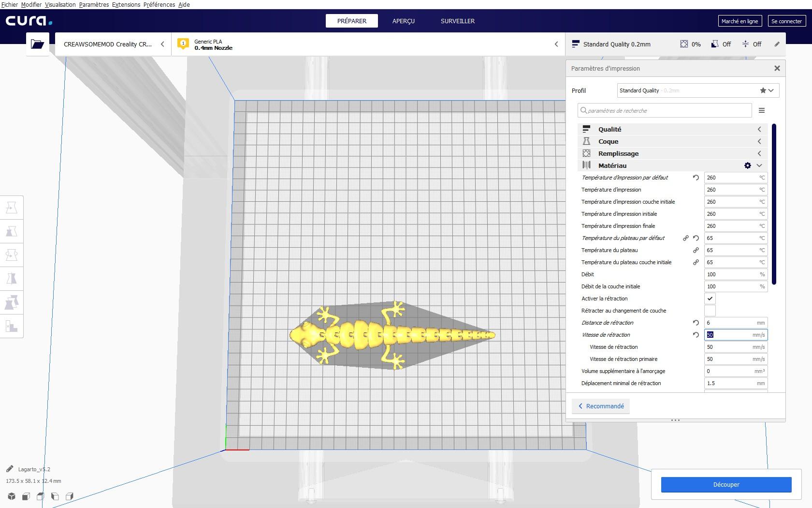Screen dimensions: 812x508
Task: Switch to the 3D perspective view cube
Action: pyautogui.click(x=12, y=496)
